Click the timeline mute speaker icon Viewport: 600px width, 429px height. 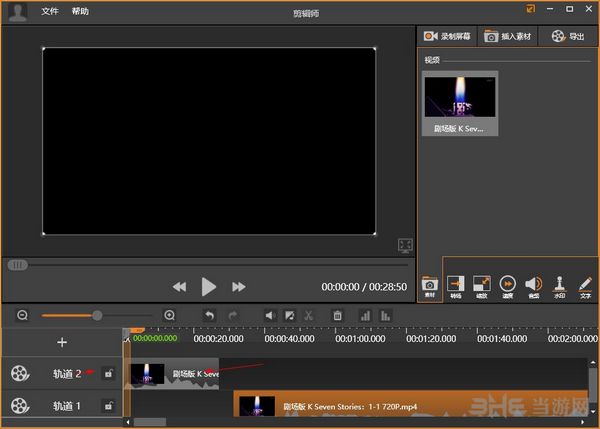[x=270, y=316]
